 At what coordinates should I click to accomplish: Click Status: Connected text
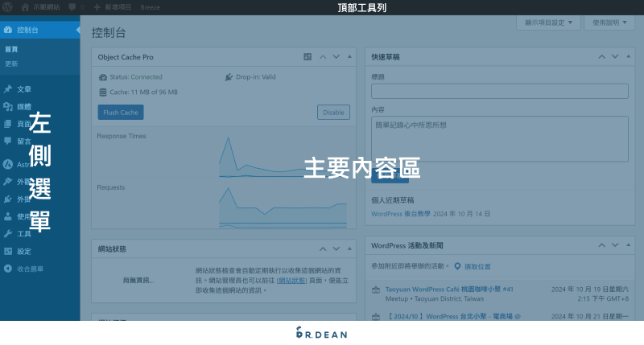coord(136,76)
